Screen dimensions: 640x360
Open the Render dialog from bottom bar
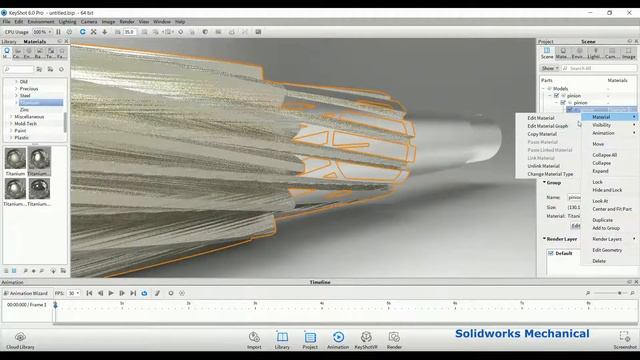click(x=394, y=340)
